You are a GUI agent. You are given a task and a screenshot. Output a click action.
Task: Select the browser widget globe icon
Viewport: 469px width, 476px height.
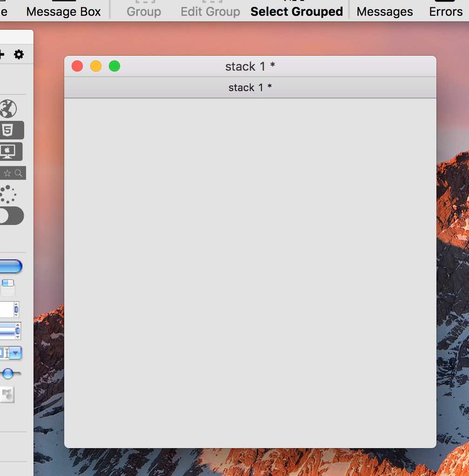pos(8,109)
